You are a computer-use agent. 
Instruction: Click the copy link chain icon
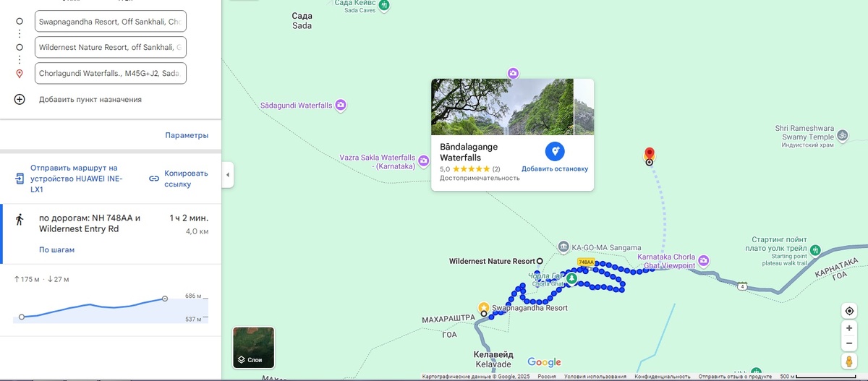(154, 179)
